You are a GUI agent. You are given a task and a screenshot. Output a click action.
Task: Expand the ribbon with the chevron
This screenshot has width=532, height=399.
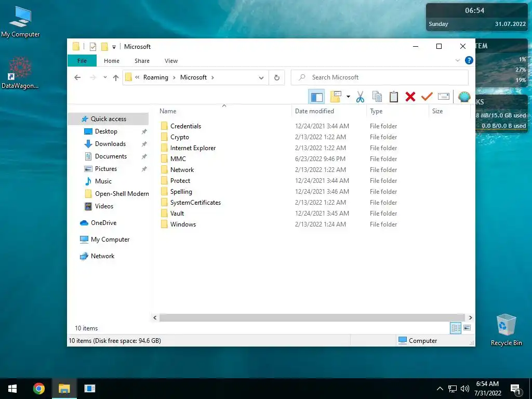(458, 60)
